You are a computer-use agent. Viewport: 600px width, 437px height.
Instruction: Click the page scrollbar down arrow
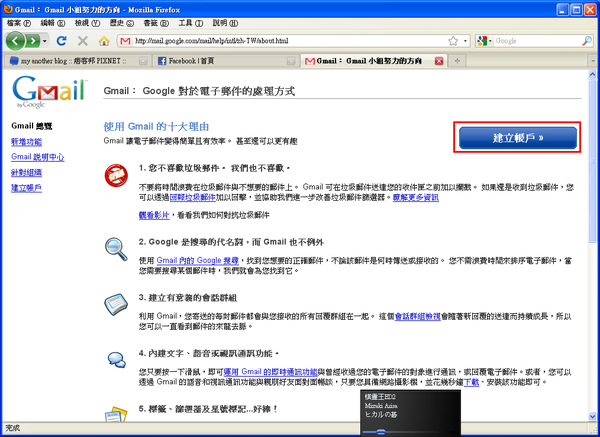coord(592,417)
